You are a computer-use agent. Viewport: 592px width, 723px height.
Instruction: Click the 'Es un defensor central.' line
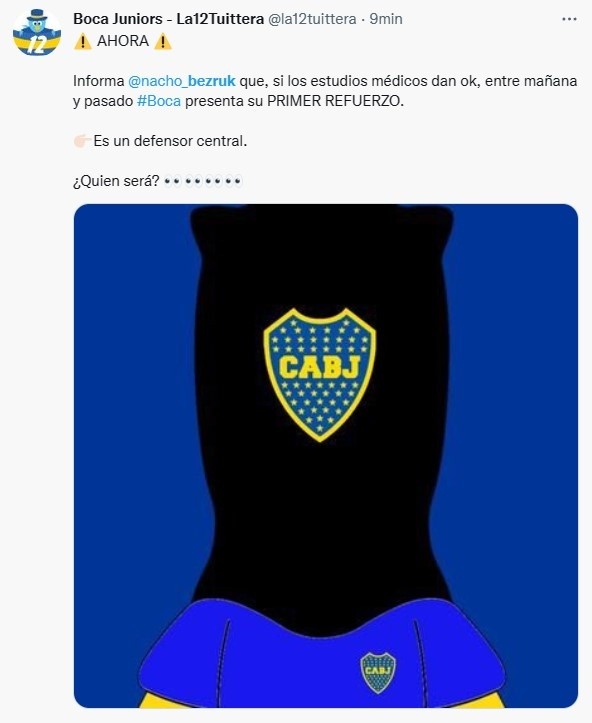pyautogui.click(x=170, y=141)
